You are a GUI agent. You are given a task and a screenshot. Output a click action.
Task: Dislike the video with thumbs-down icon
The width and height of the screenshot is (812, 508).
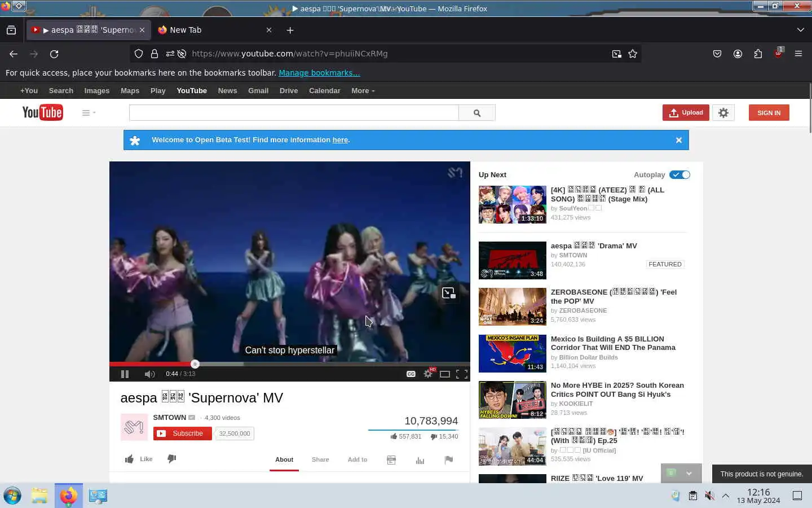172,459
